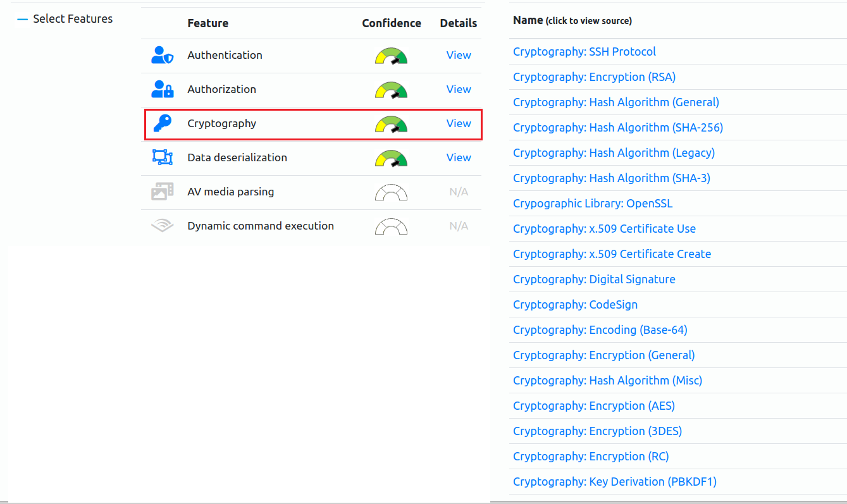The image size is (847, 504).
Task: Click the Authentication confidence gauge
Action: [x=392, y=56]
